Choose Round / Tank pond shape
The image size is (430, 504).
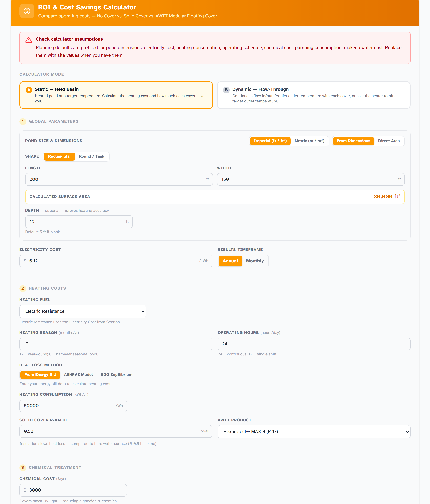tap(92, 156)
